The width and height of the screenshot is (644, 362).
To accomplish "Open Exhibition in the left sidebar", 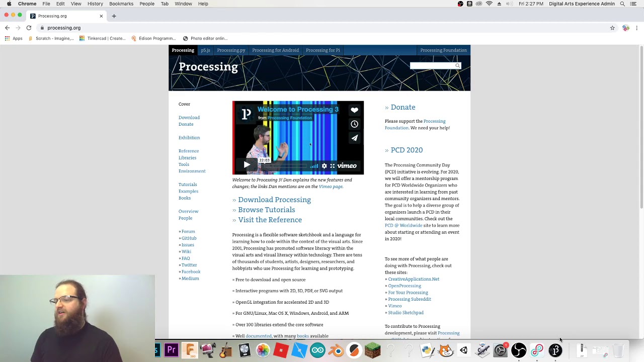I will pyautogui.click(x=189, y=138).
